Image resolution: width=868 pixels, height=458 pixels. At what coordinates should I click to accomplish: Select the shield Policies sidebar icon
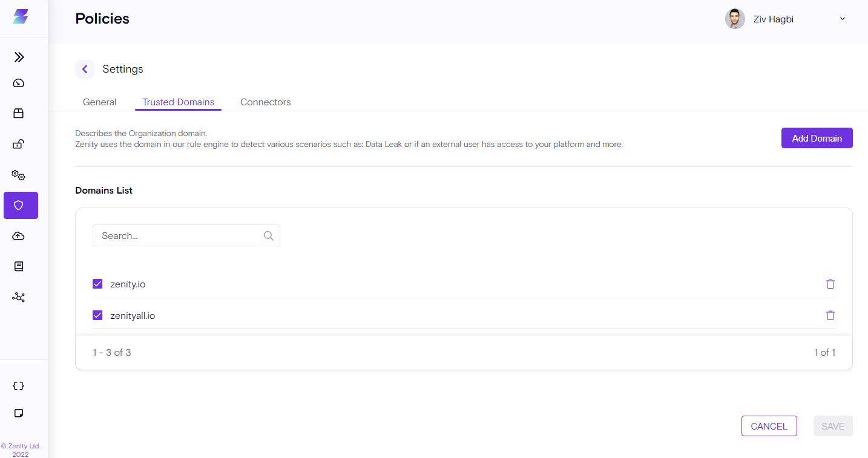tap(21, 205)
